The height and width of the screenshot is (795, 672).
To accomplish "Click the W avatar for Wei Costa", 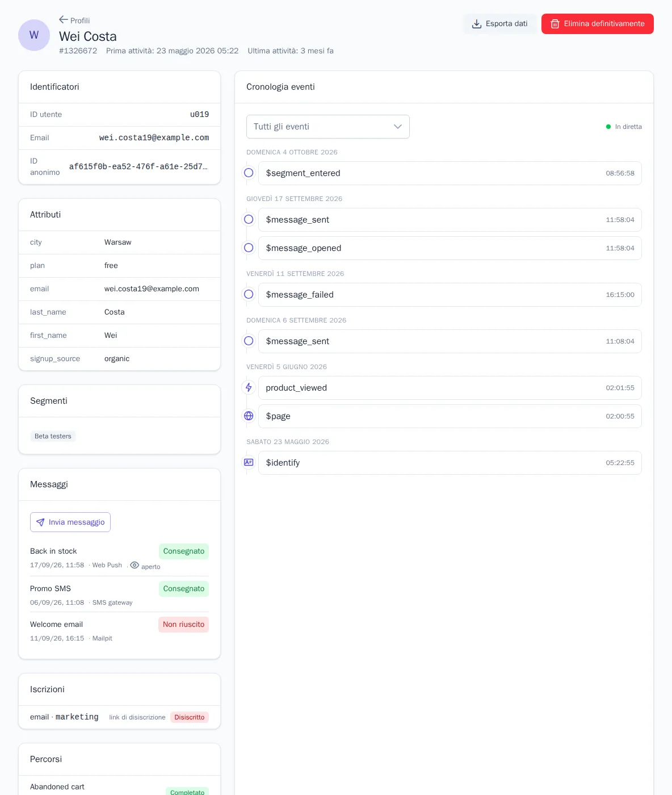I will (34, 35).
